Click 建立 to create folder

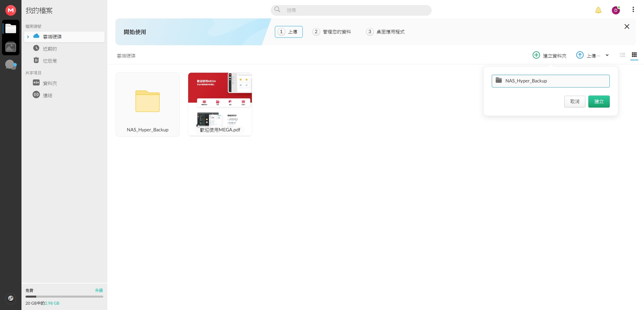coord(599,102)
